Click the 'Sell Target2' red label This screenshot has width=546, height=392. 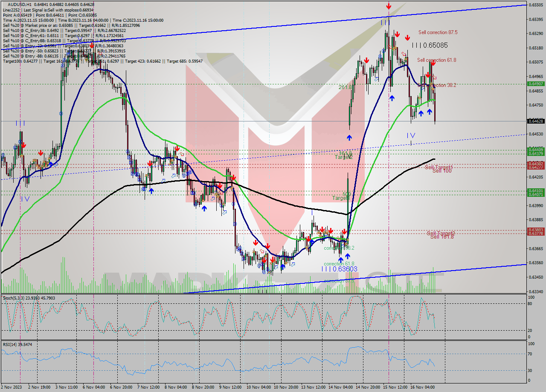[441, 233]
